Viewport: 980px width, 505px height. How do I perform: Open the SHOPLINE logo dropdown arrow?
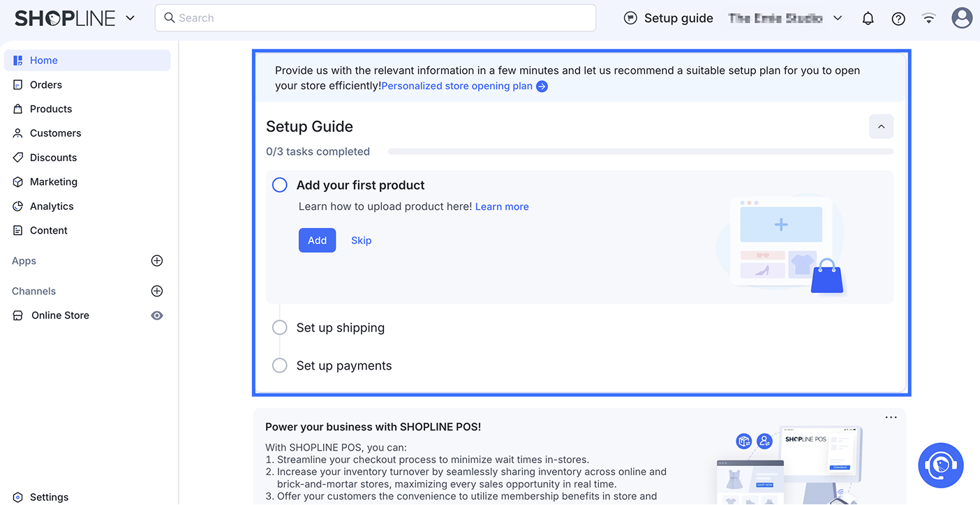(x=131, y=18)
